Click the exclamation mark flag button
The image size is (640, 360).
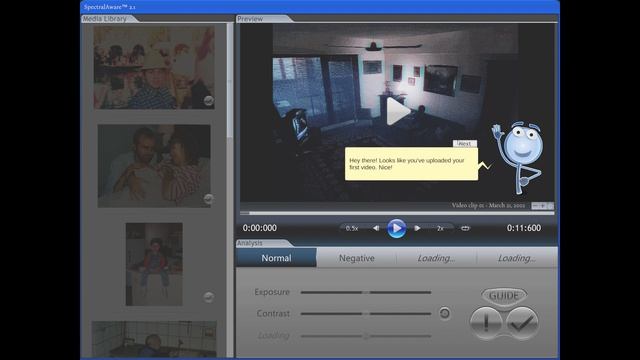[x=486, y=323]
